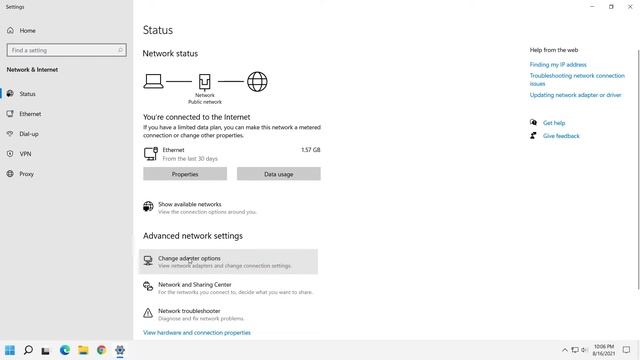This screenshot has height=360, width=640.
Task: Click the "From the last 30 days" text
Action: [190, 158]
